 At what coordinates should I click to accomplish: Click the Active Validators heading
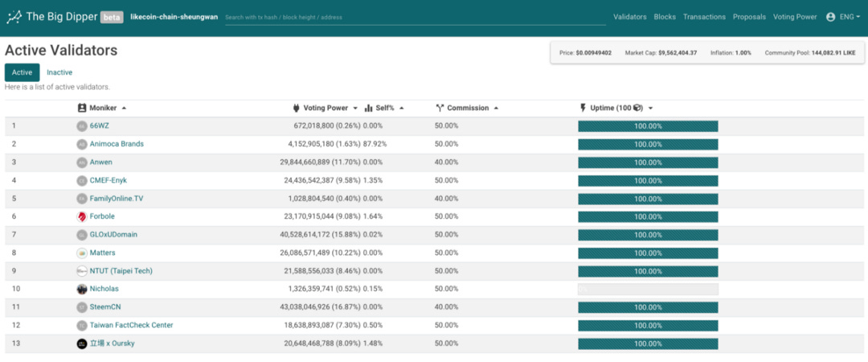click(x=61, y=51)
